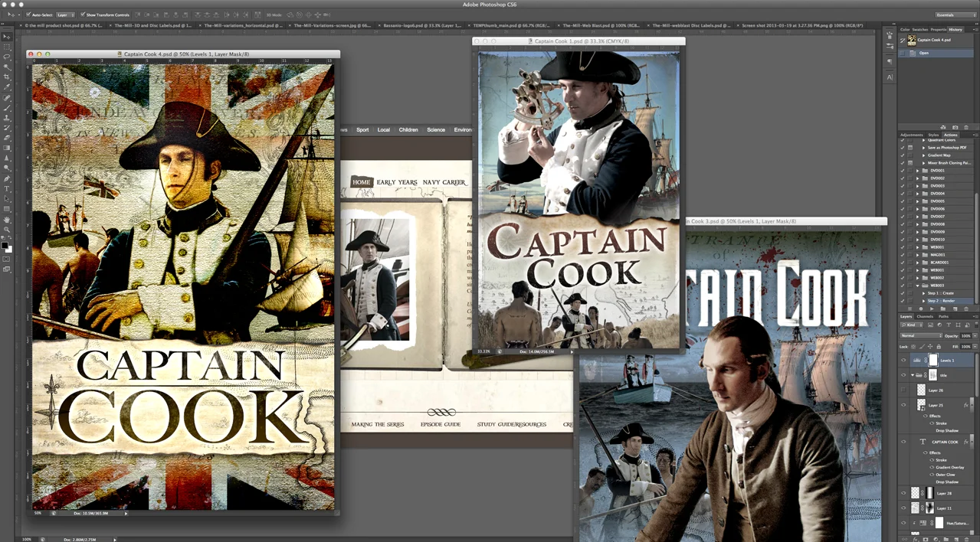Select the Save as Photoshop PDF action
980x542 pixels.
click(947, 148)
